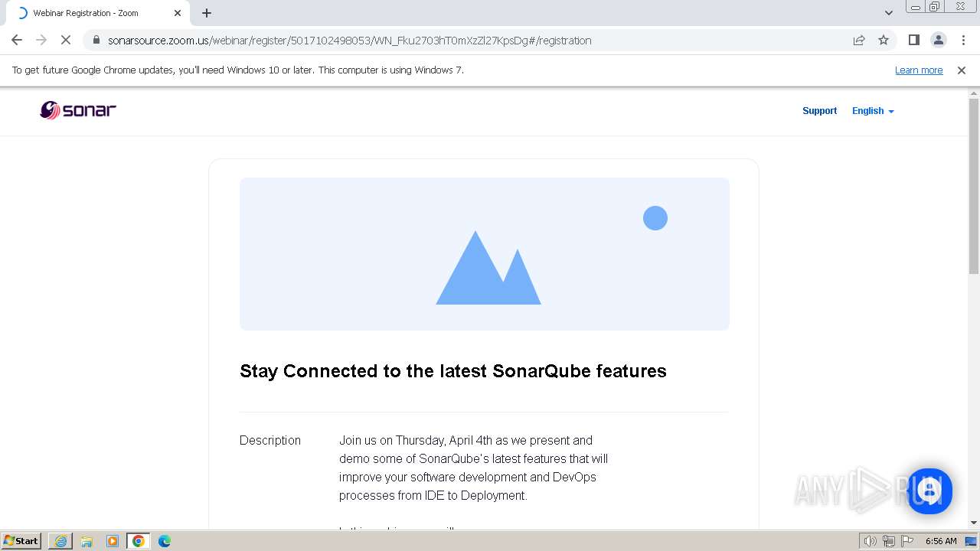Close the Webinar Registration tab
This screenshot has height=551, width=980.
[x=178, y=13]
